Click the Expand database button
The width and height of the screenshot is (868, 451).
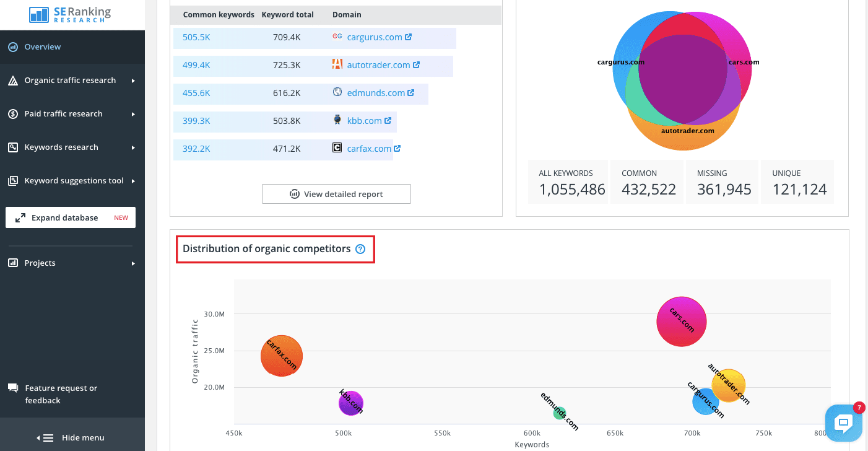(x=71, y=217)
